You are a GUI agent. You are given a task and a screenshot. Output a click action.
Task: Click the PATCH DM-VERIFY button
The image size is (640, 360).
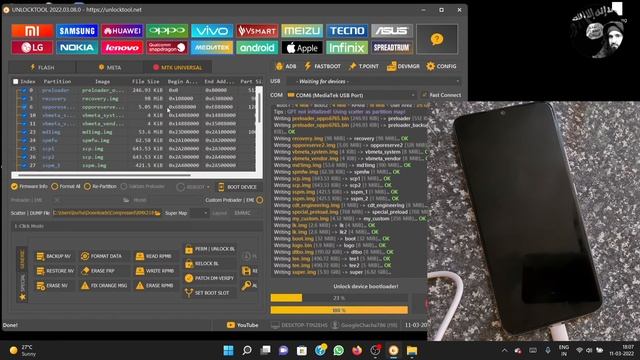pos(209,278)
